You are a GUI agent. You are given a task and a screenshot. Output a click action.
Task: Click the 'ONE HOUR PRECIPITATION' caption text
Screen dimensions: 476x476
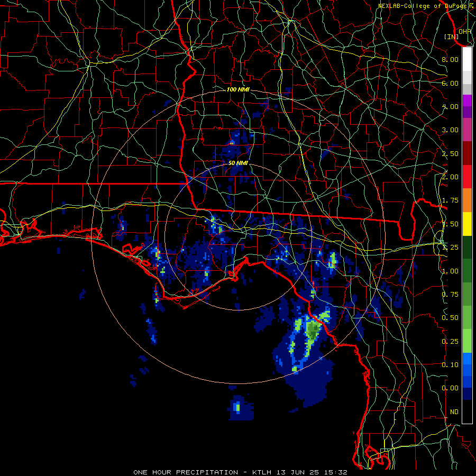pyautogui.click(x=186, y=472)
